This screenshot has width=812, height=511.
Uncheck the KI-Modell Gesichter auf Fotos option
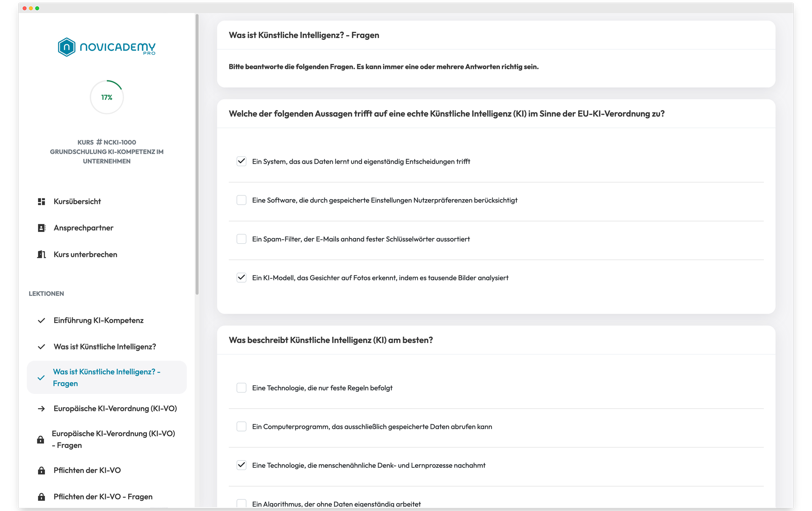click(x=241, y=277)
